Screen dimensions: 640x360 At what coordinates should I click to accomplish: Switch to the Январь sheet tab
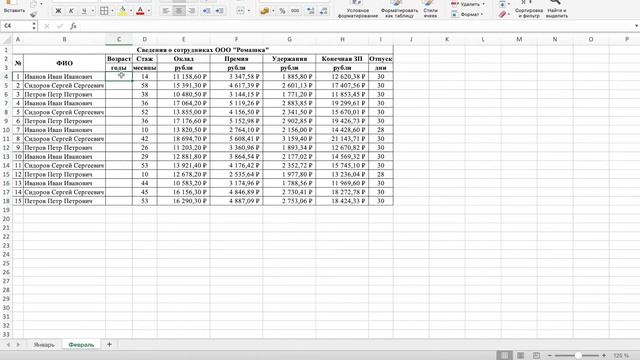click(x=44, y=345)
